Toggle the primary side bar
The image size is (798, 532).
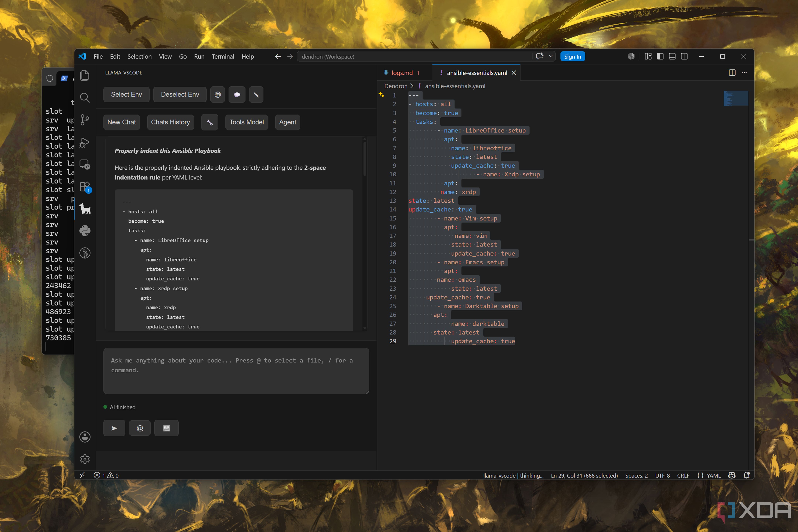660,56
